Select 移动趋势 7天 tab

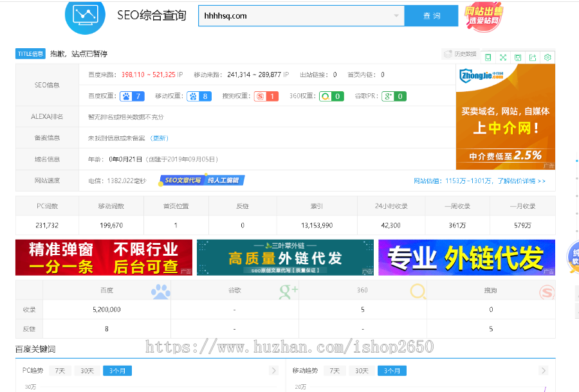point(335,371)
